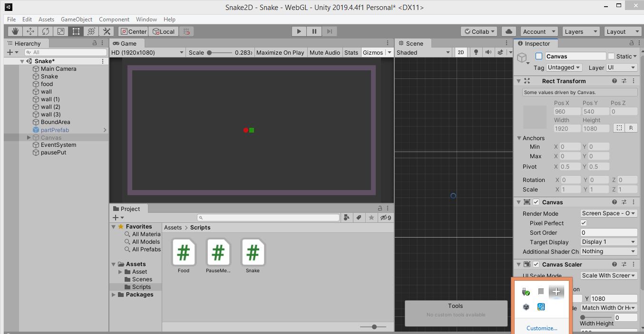The height and width of the screenshot is (334, 644).
Task: Expand the Asset folder in Project
Action: pyautogui.click(x=120, y=272)
